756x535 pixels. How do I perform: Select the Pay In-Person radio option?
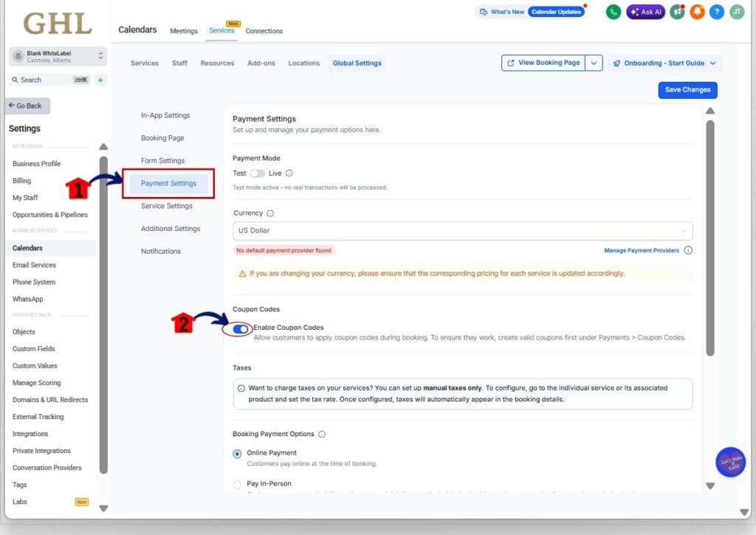(x=237, y=484)
